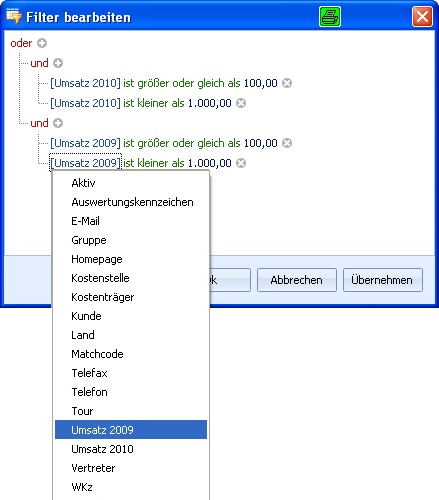This screenshot has height=500, width=439.
Task: Choose 'Gruppe' in the field list
Action: click(x=131, y=240)
